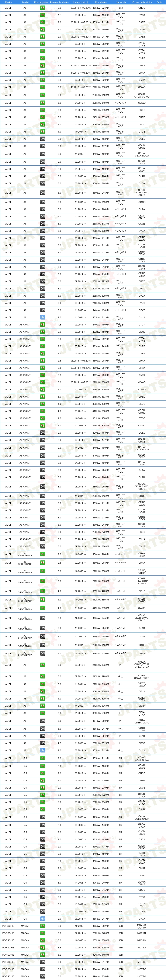Select the 258kW / 351KM power cell
Viewport: 166px width, 980px height.
tap(101, 743)
